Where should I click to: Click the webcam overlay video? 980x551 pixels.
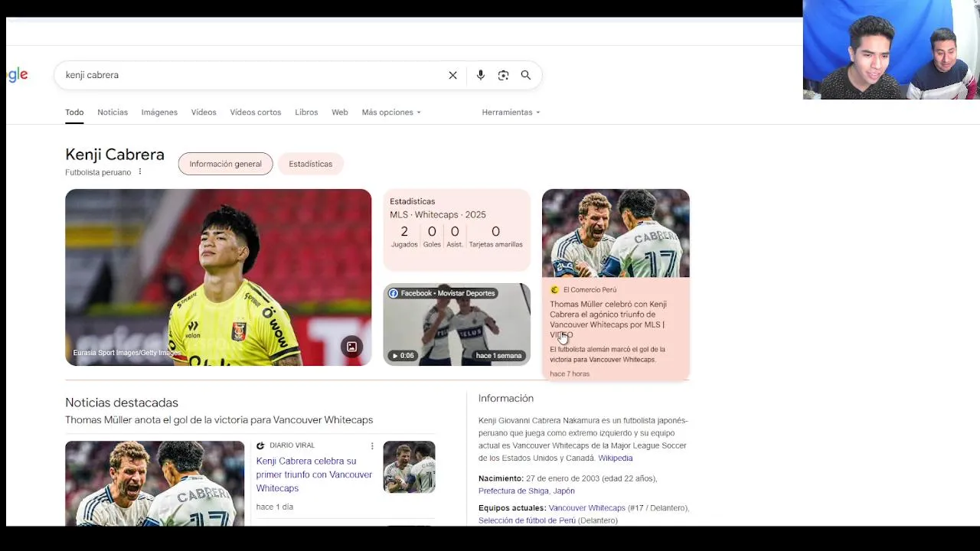coord(891,50)
